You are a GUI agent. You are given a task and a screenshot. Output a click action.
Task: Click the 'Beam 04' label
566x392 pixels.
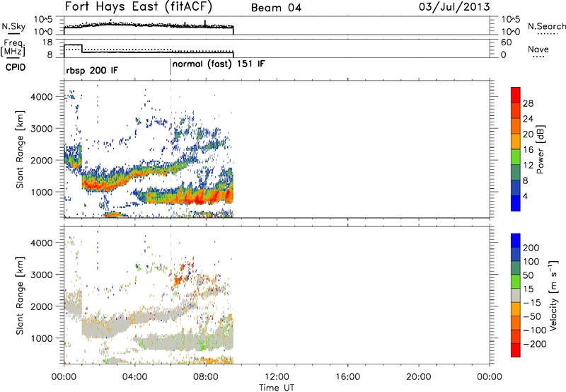click(276, 8)
